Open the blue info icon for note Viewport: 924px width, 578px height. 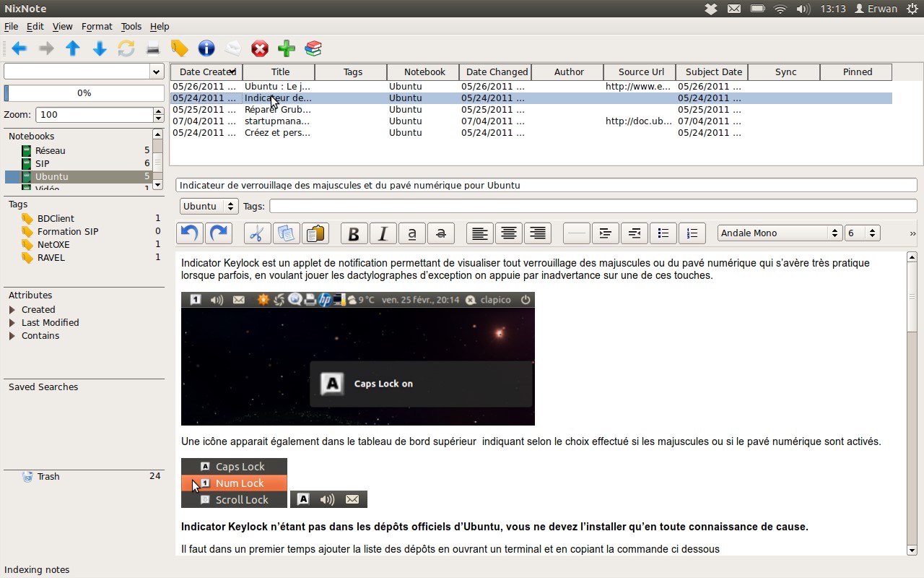coord(206,48)
